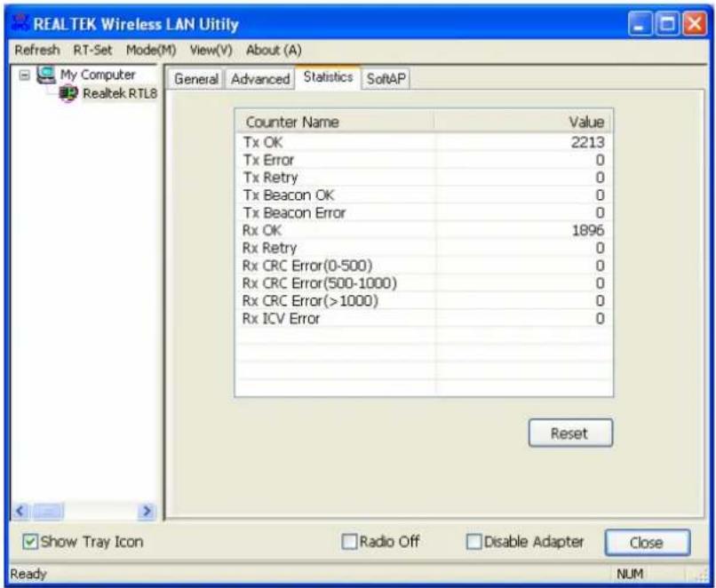Image resolution: width=716 pixels, height=588 pixels.
Task: Select the Rx CRC Error(0-500) row
Action: click(424, 266)
